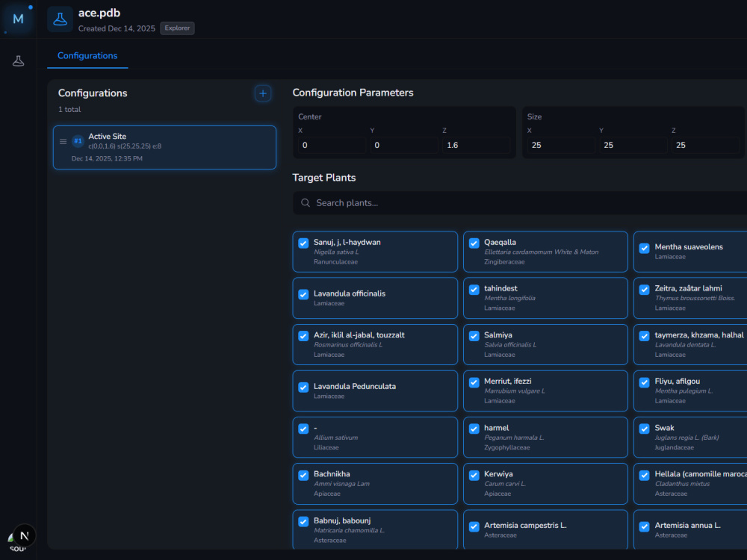Click 'Dec 14, 2025, 12:35 PM' timestamp

pos(107,158)
